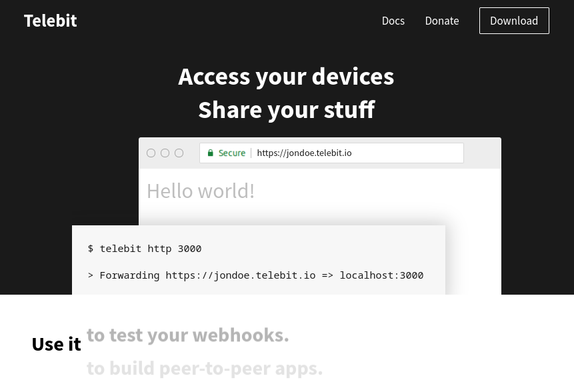
Task: Click the '$ telebit http 3000' command line
Action: click(x=145, y=249)
